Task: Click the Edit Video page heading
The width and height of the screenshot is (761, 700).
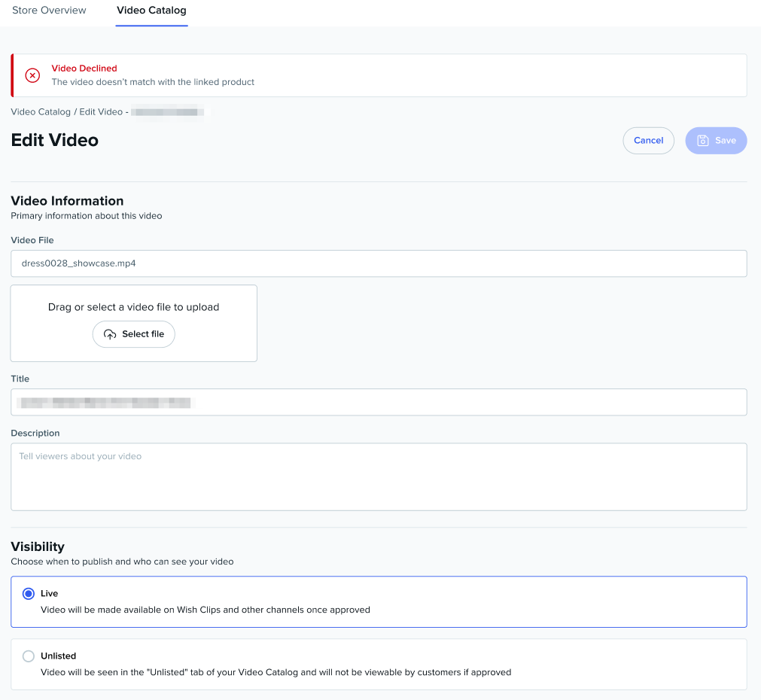Action: (55, 140)
